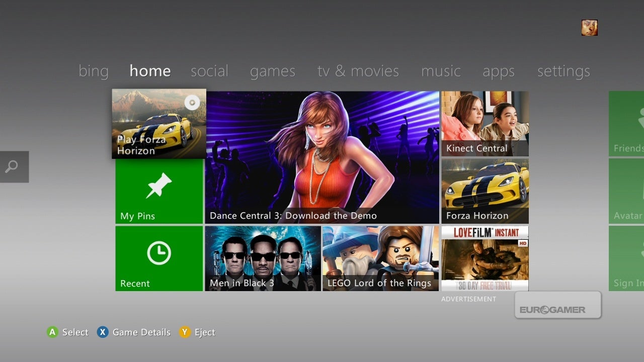Open the LoveFilm Instant advertisement tile
The image size is (644, 362).
pyautogui.click(x=485, y=258)
